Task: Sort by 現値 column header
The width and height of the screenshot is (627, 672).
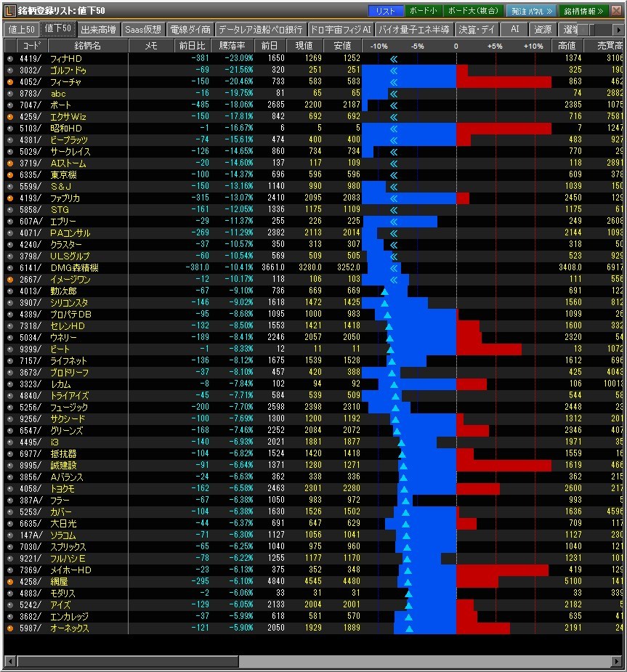Action: [304, 46]
